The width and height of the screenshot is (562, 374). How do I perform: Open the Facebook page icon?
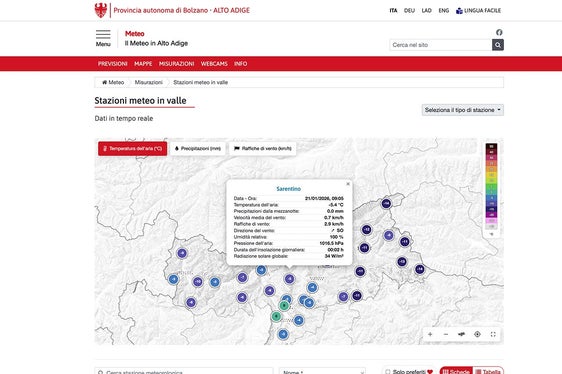499,32
